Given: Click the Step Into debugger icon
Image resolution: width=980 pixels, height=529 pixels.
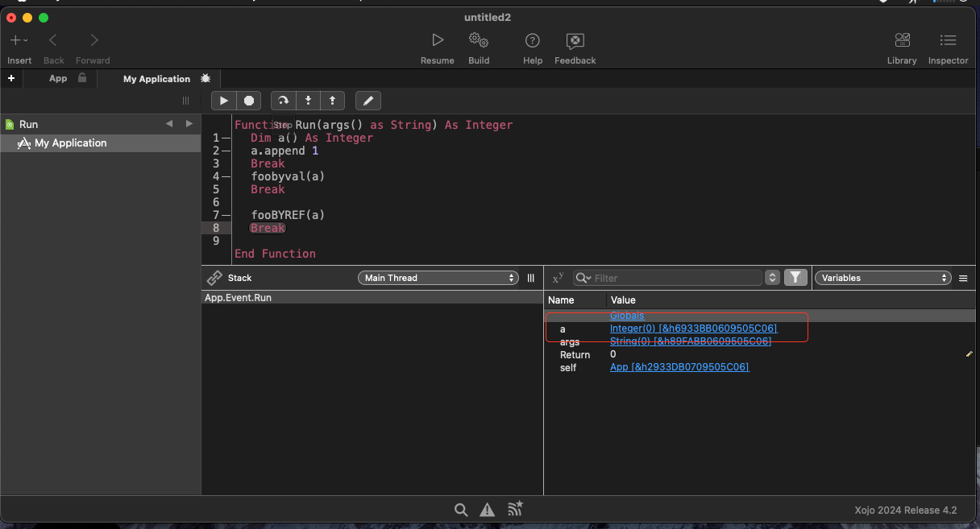Looking at the screenshot, I should pyautogui.click(x=308, y=101).
